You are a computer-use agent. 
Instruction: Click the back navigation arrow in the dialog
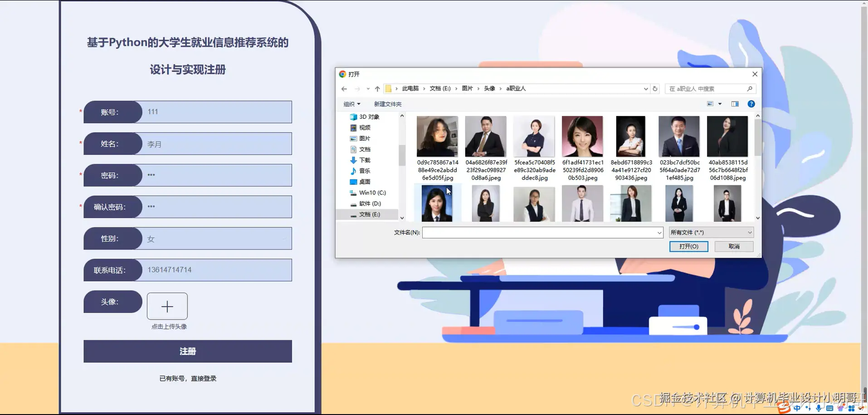point(344,89)
